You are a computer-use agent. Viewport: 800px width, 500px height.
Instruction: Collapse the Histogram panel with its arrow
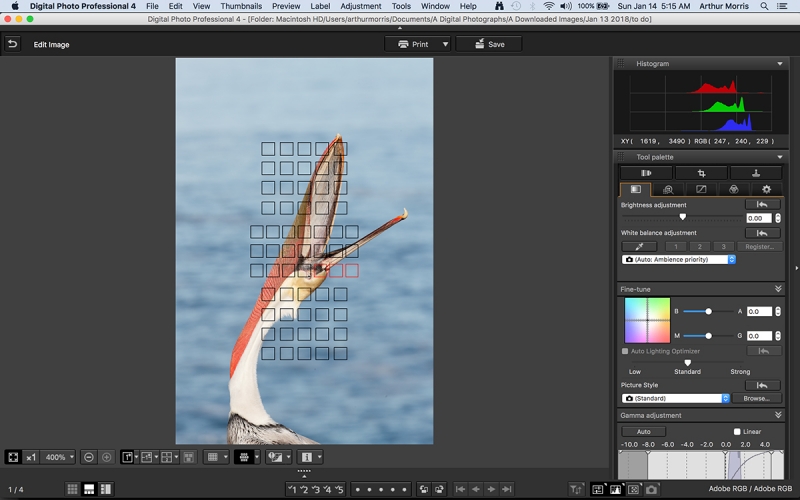(x=780, y=63)
